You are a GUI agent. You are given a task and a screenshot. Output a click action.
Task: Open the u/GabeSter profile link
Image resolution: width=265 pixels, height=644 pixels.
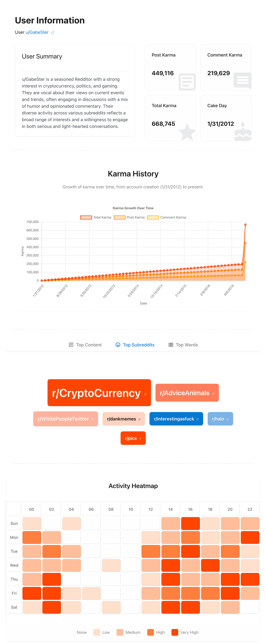pyautogui.click(x=37, y=32)
